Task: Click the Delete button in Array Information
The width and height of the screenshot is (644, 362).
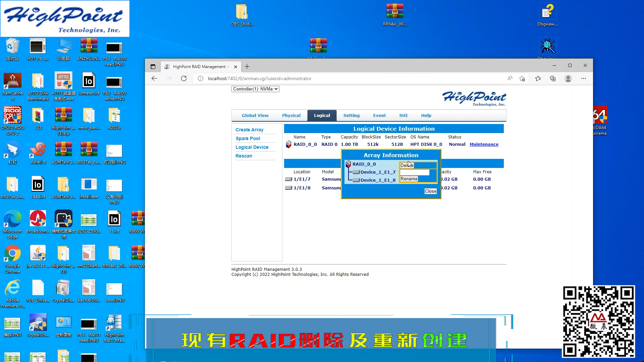Action: click(407, 165)
